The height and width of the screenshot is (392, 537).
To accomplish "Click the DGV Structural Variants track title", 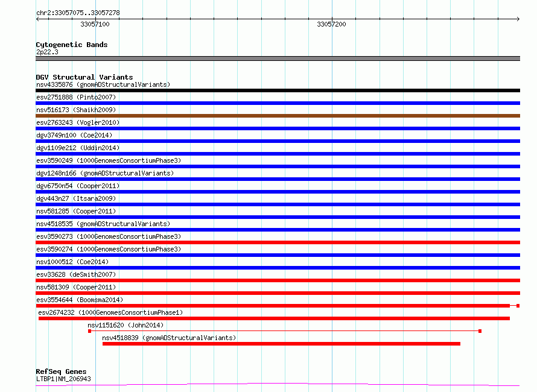I will (x=84, y=77).
